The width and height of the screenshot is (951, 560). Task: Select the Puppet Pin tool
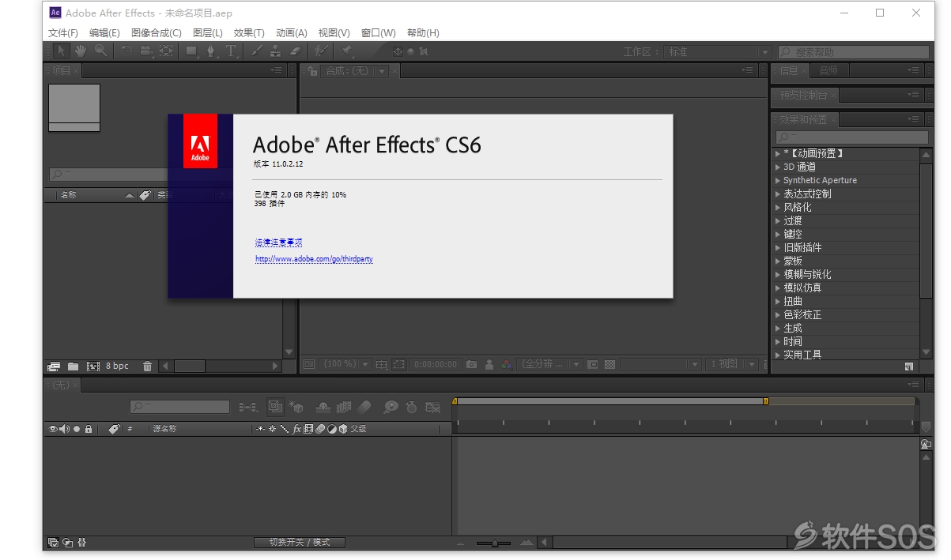[x=346, y=51]
